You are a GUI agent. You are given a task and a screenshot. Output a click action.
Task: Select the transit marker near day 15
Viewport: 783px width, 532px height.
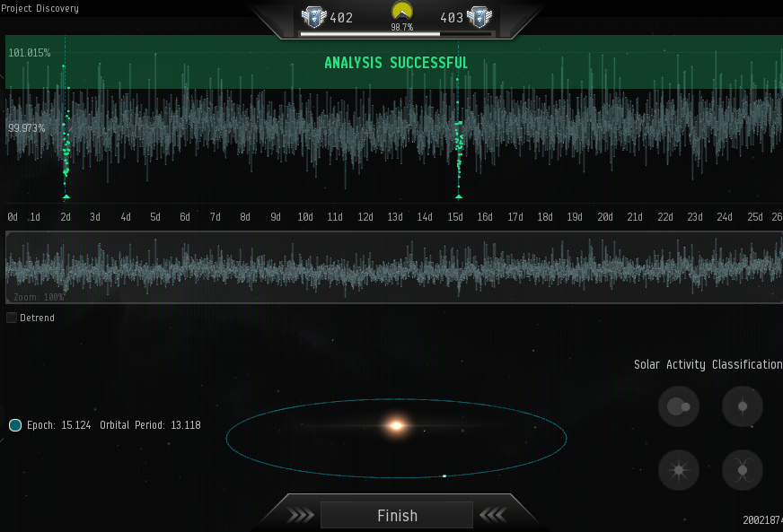459,196
